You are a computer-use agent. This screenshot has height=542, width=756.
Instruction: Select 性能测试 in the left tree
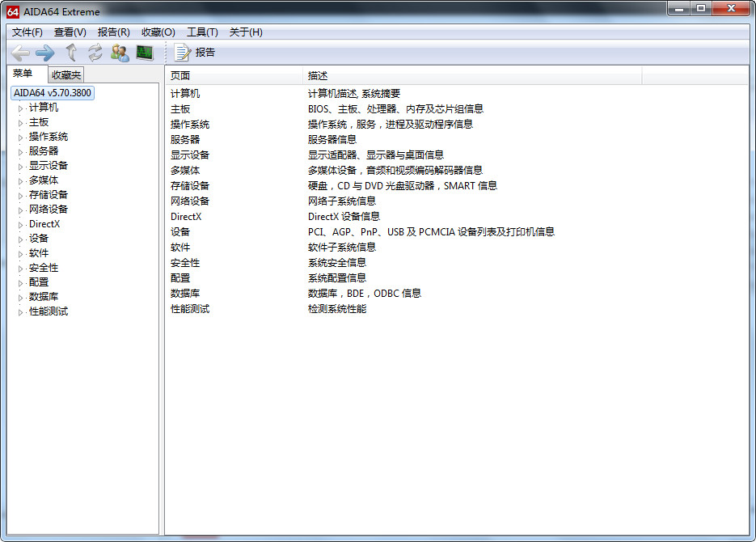click(49, 311)
